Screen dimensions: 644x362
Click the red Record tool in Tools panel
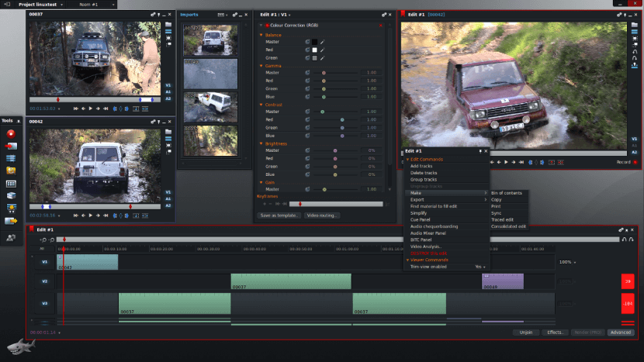pyautogui.click(x=11, y=133)
